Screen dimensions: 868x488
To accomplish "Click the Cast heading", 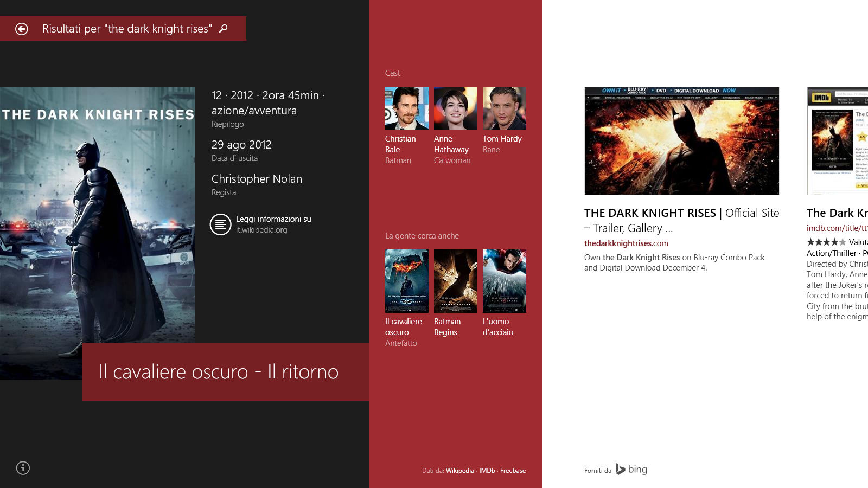I will (393, 73).
